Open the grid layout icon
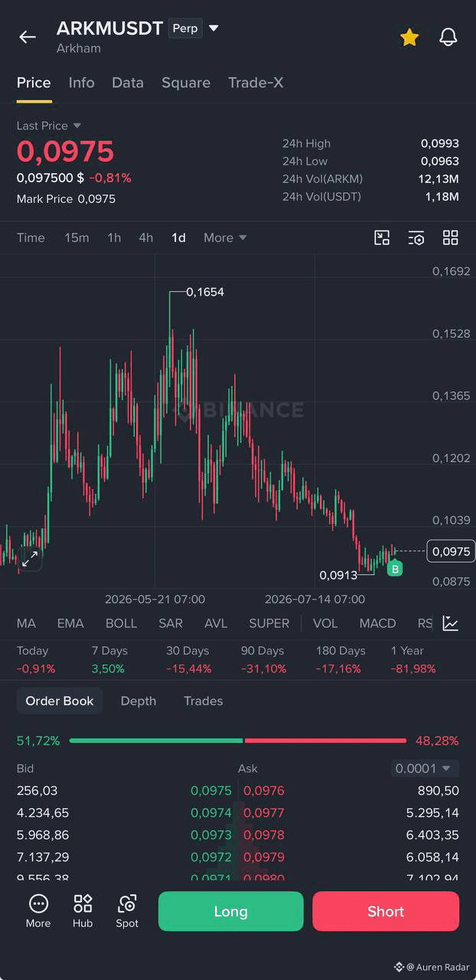This screenshot has width=476, height=980. tap(451, 237)
